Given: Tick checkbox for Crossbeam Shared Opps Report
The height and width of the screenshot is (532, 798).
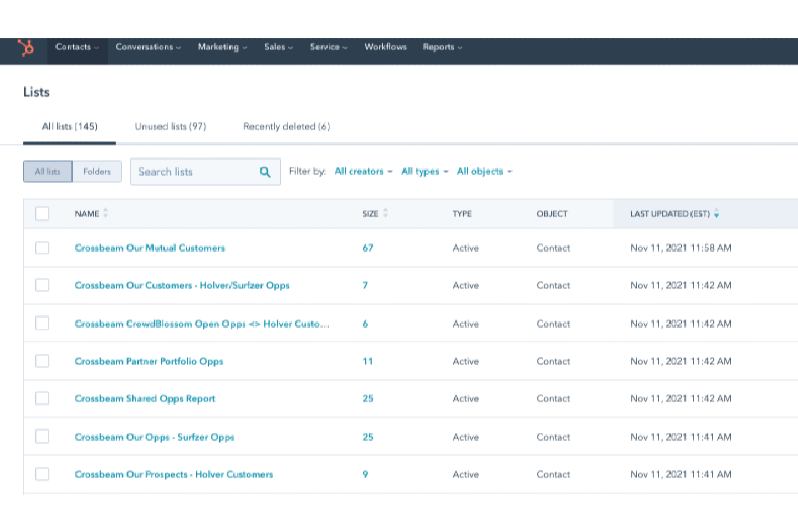Looking at the screenshot, I should point(42,398).
